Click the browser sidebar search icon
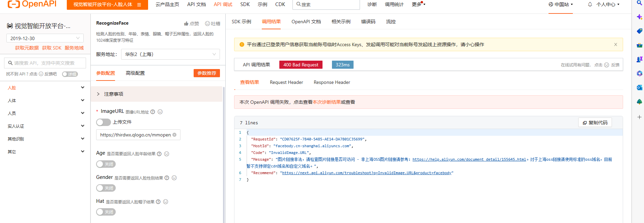This screenshot has width=644, height=223. 639,3
